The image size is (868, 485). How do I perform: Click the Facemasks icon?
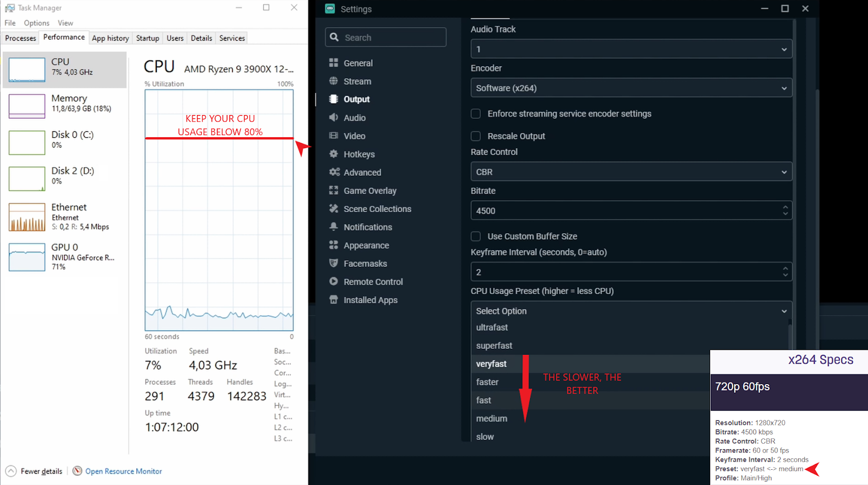(334, 263)
